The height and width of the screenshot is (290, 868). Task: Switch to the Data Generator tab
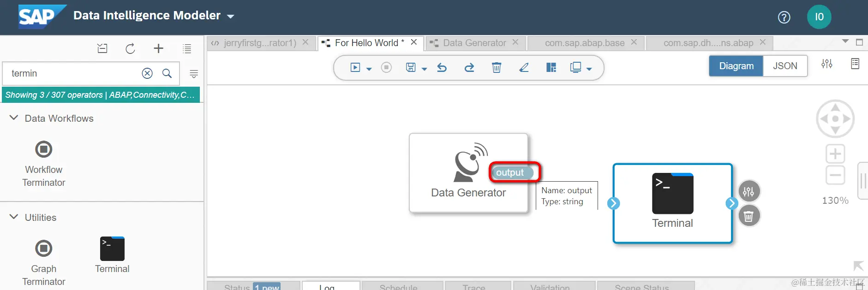pos(474,43)
